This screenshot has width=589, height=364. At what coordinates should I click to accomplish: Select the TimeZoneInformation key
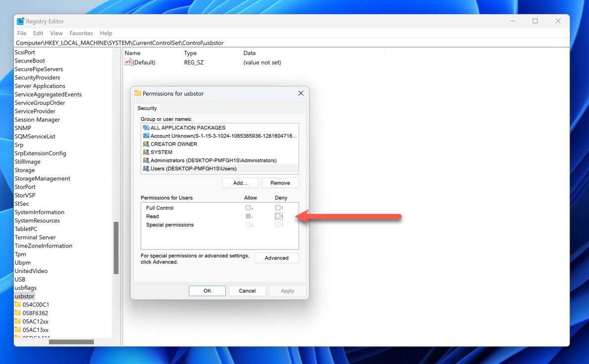pos(43,246)
